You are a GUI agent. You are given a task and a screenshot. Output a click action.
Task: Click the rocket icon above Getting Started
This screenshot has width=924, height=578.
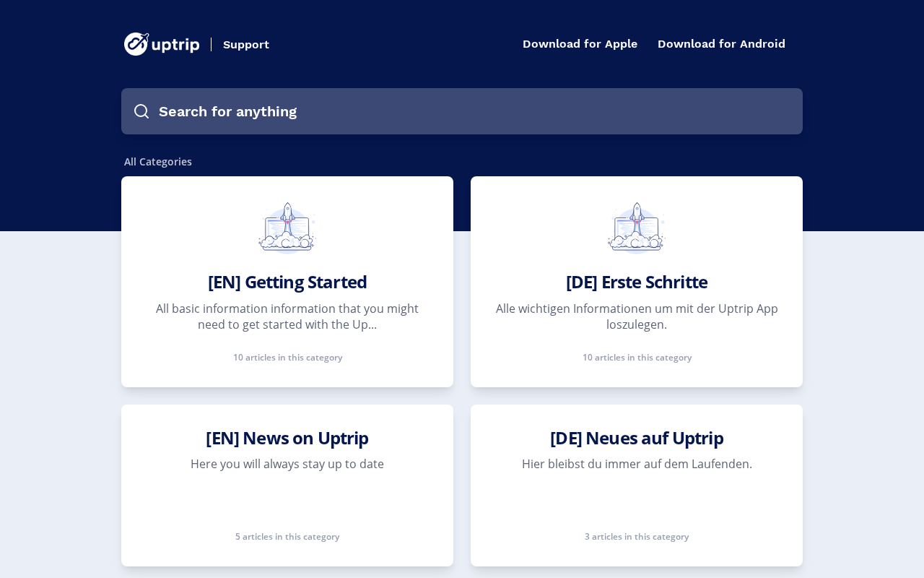click(287, 228)
